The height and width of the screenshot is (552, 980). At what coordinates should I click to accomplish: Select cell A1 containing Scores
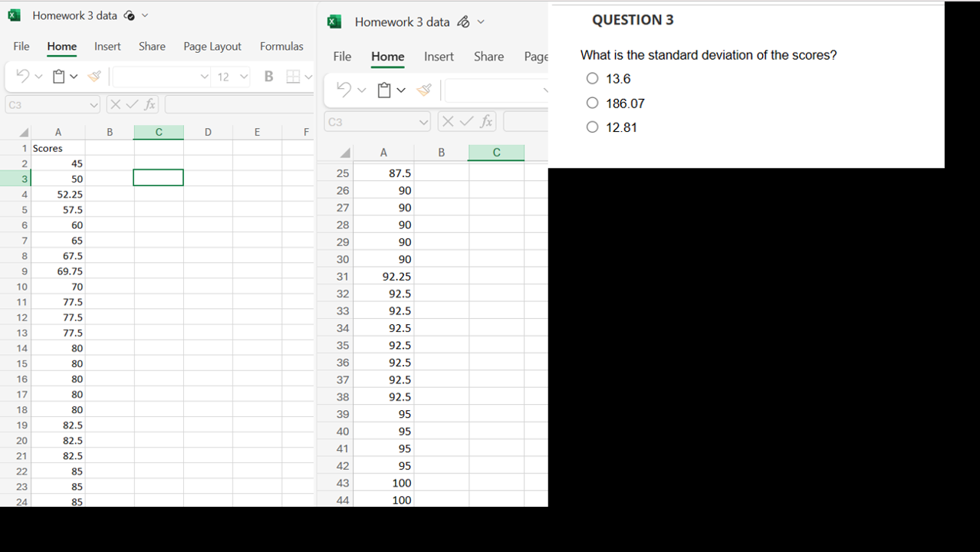click(x=58, y=148)
